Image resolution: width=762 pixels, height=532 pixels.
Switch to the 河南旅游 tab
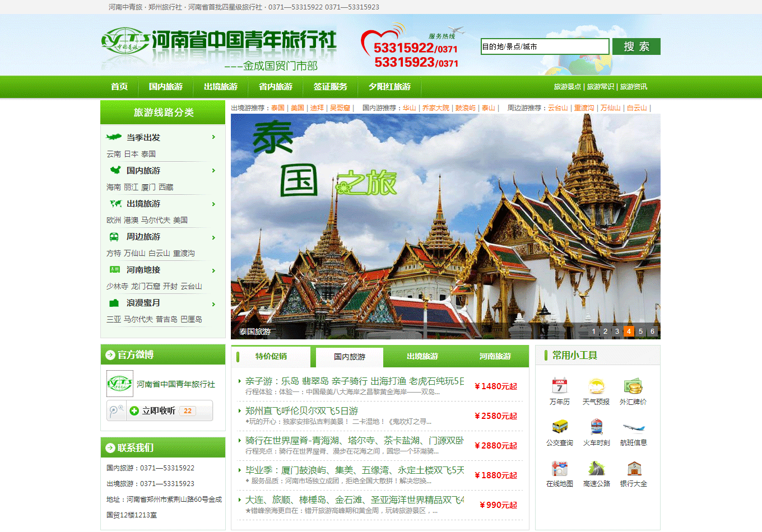[495, 356]
